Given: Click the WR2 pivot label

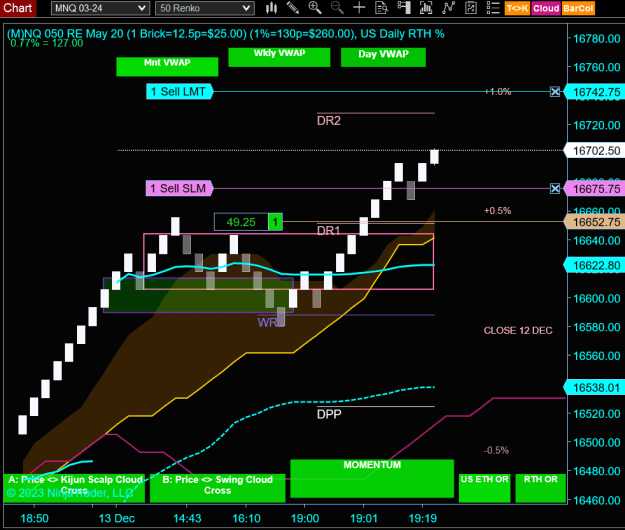Looking at the screenshot, I should click(271, 322).
